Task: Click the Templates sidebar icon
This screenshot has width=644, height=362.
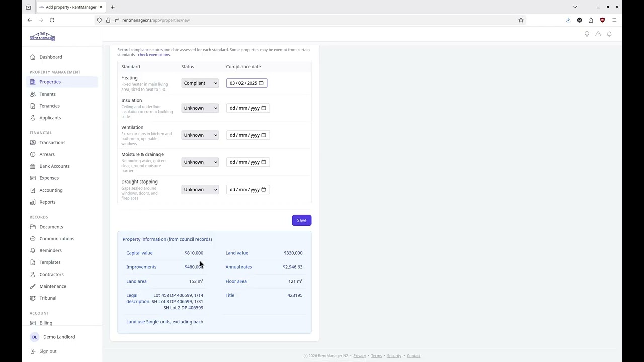Action: 33,262
